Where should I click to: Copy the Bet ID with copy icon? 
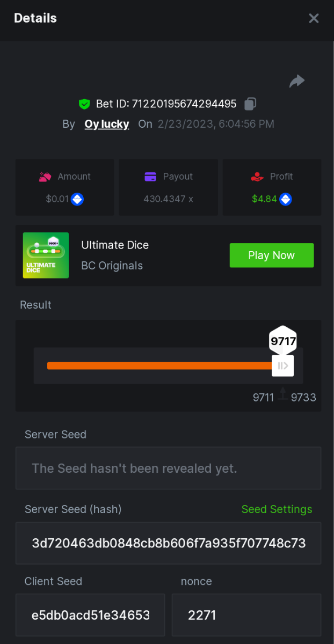pyautogui.click(x=250, y=104)
